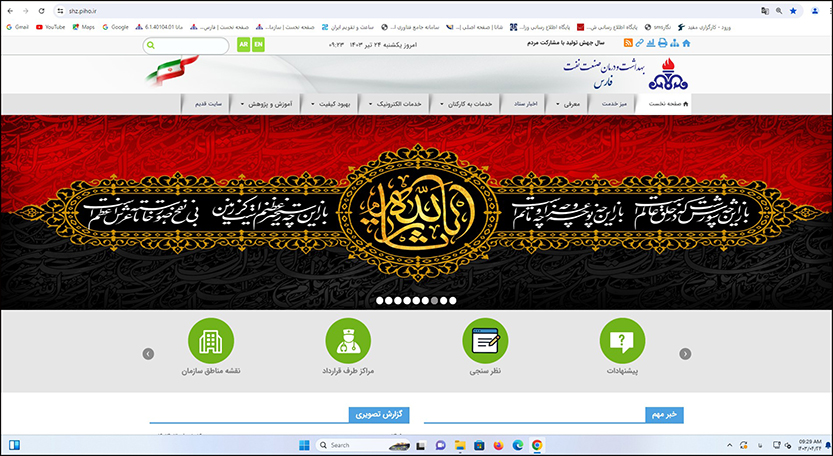Click the green magnifier search icon
The height and width of the screenshot is (456, 833).
[x=151, y=45]
